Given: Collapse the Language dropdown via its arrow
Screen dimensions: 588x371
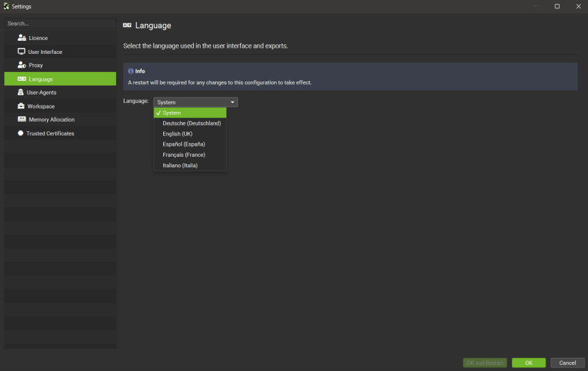Looking at the screenshot, I should pos(232,102).
